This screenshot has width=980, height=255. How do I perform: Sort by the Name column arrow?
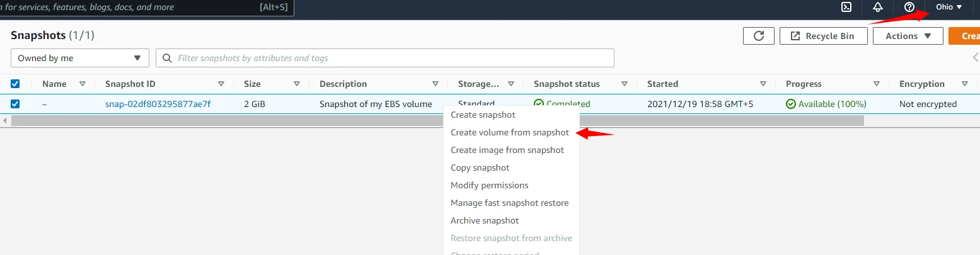click(82, 84)
